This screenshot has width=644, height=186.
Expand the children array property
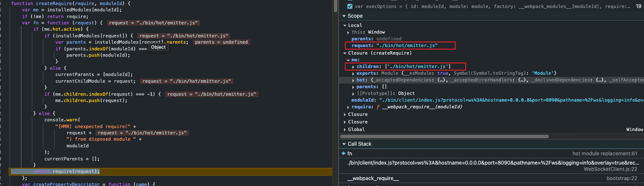click(x=353, y=67)
